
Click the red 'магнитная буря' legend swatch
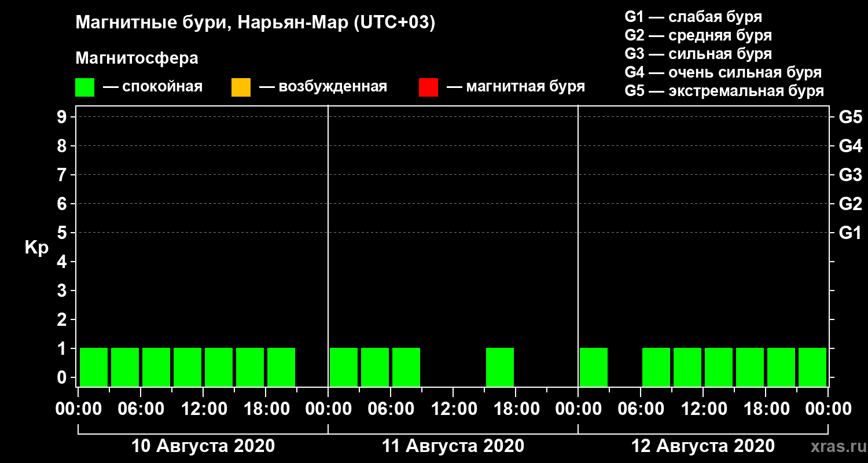click(x=428, y=87)
